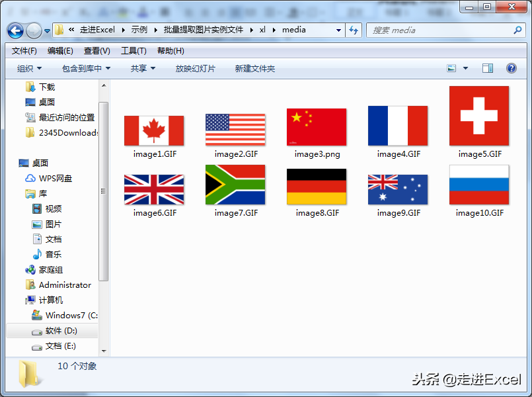Open the 图片 library
This screenshot has height=397, width=532.
pos(47,224)
